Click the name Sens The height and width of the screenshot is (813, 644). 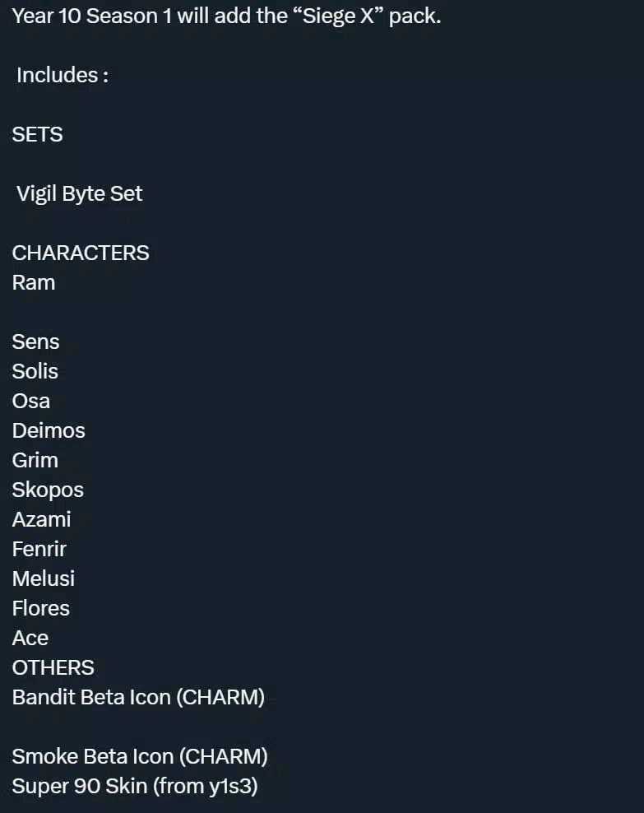tap(35, 341)
